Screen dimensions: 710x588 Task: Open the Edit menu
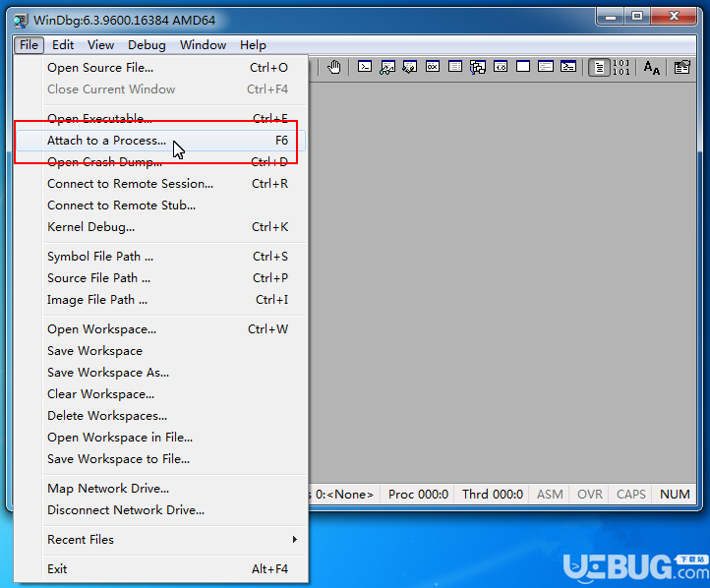pos(63,45)
